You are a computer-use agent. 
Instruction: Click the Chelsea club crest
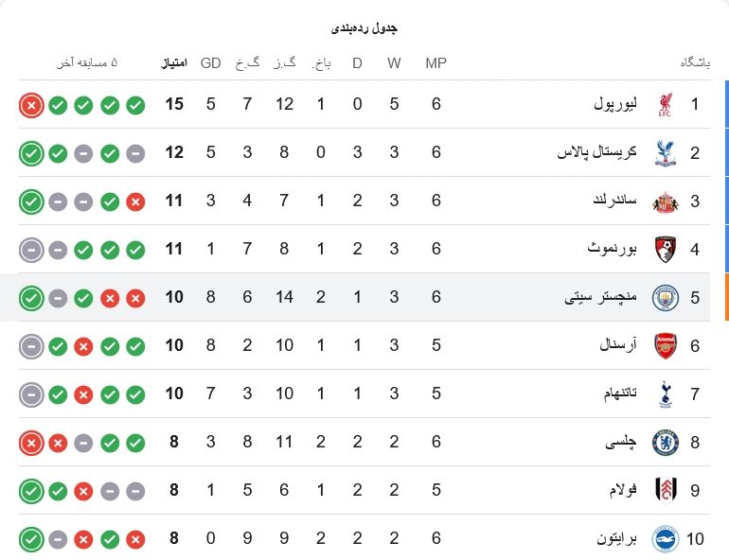666,443
